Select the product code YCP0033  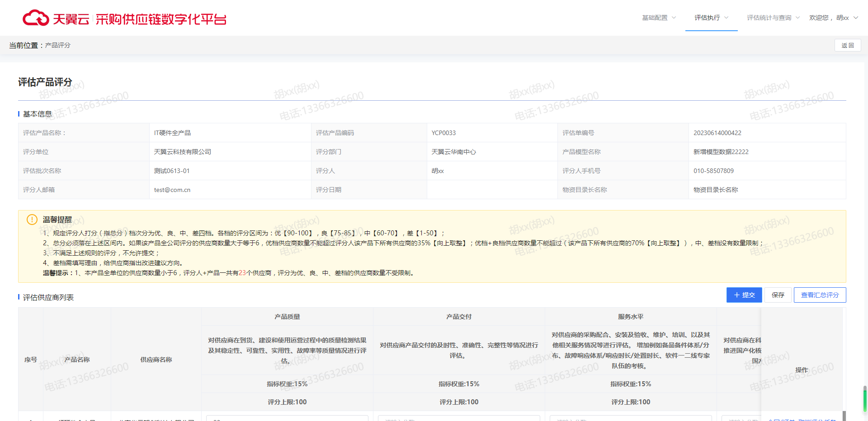coord(443,133)
